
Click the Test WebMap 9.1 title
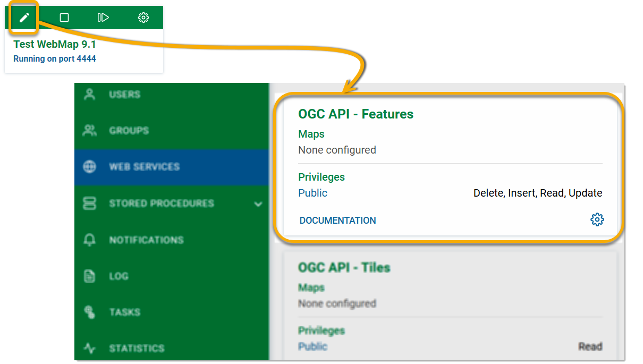55,45
